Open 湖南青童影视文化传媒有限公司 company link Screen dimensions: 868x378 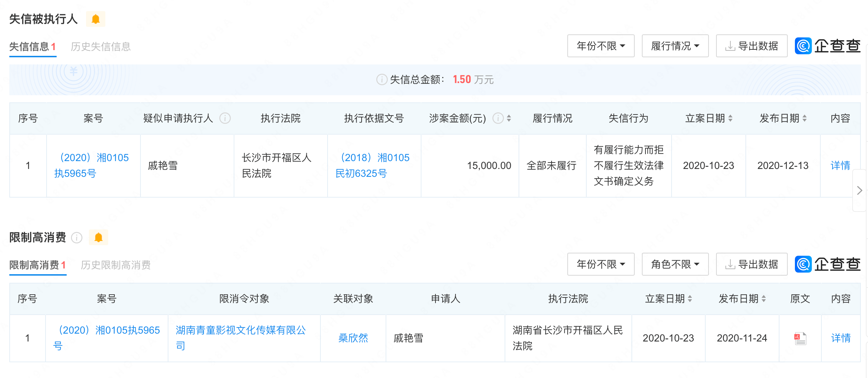click(241, 338)
